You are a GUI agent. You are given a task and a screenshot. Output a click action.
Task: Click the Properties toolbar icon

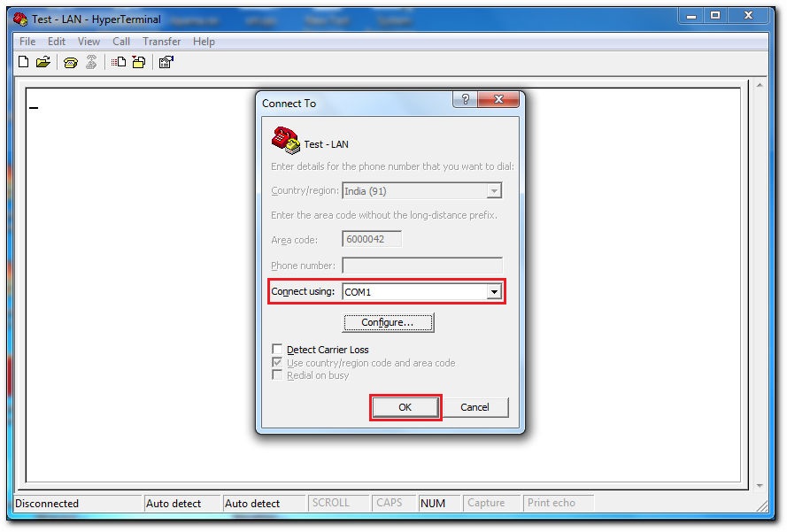click(x=166, y=62)
